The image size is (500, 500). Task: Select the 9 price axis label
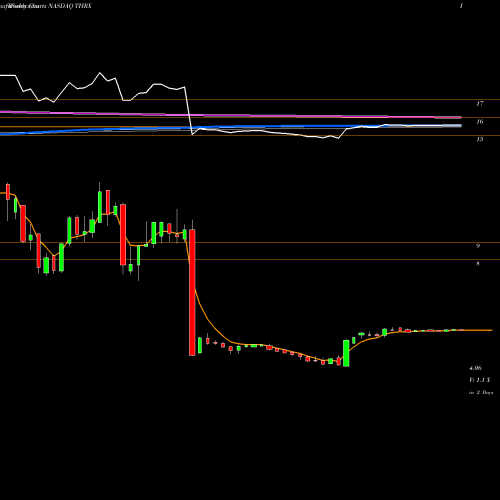click(478, 246)
